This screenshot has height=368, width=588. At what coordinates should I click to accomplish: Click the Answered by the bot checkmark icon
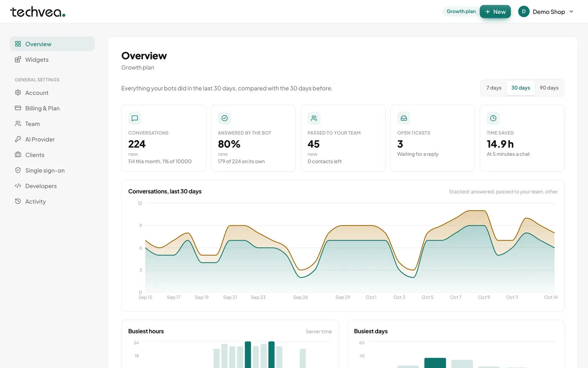[x=225, y=118]
